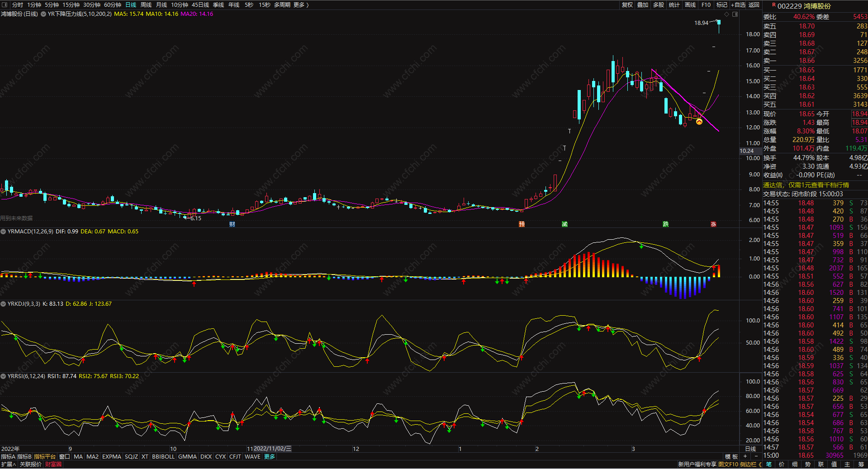
Task: Click the +自选 add to watchlist button
Action: (738, 5)
